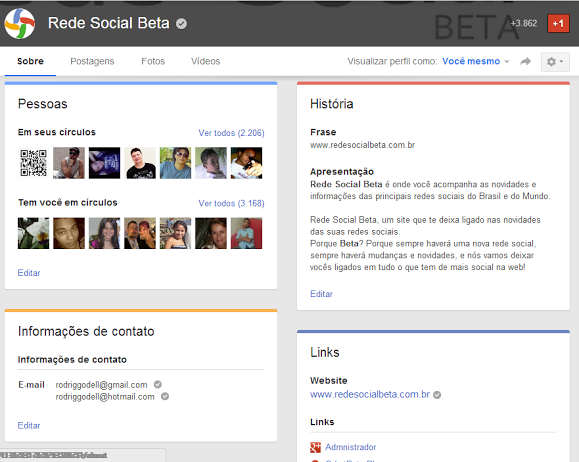Open the QR code profile thumbnail

[33, 163]
